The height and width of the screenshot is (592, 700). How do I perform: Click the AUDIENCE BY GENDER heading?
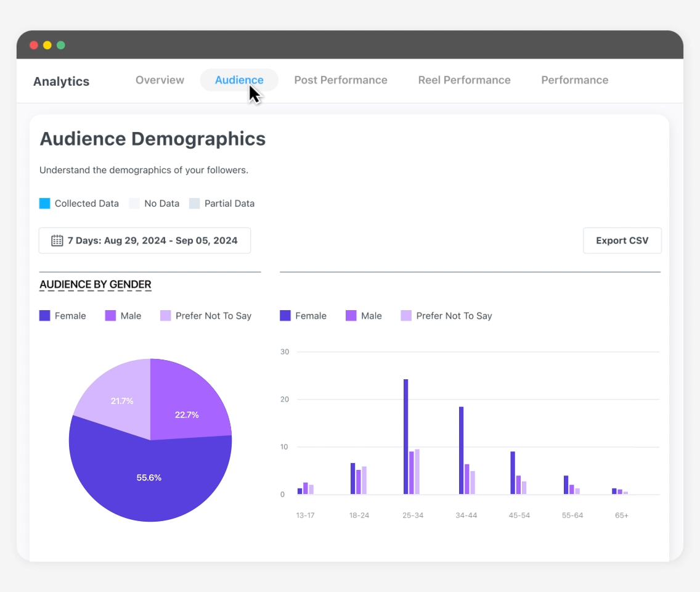tap(96, 284)
